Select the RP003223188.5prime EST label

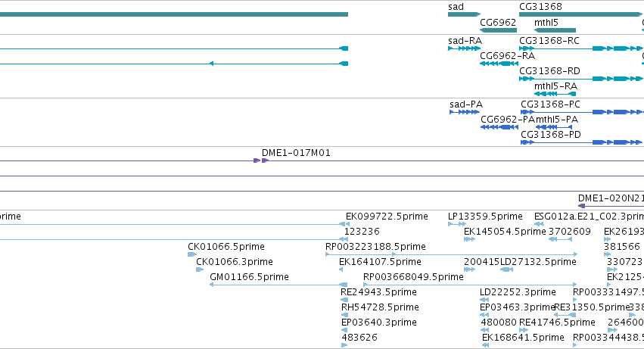(x=375, y=247)
